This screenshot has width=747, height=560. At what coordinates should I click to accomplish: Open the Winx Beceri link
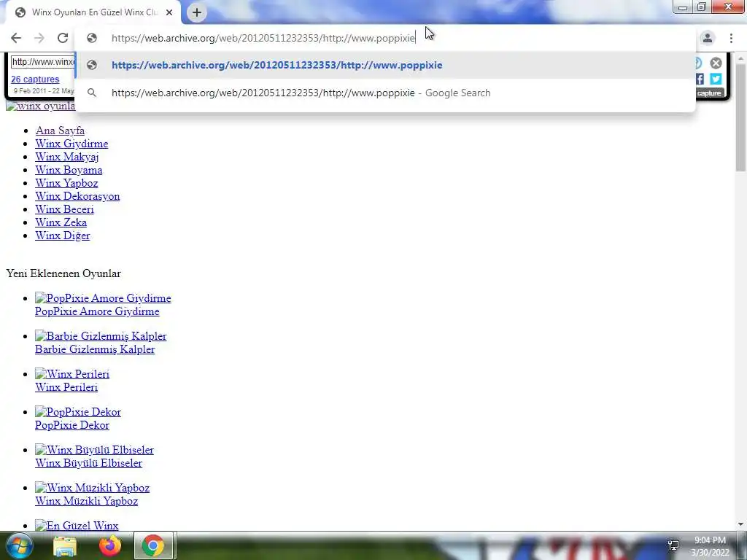click(64, 209)
